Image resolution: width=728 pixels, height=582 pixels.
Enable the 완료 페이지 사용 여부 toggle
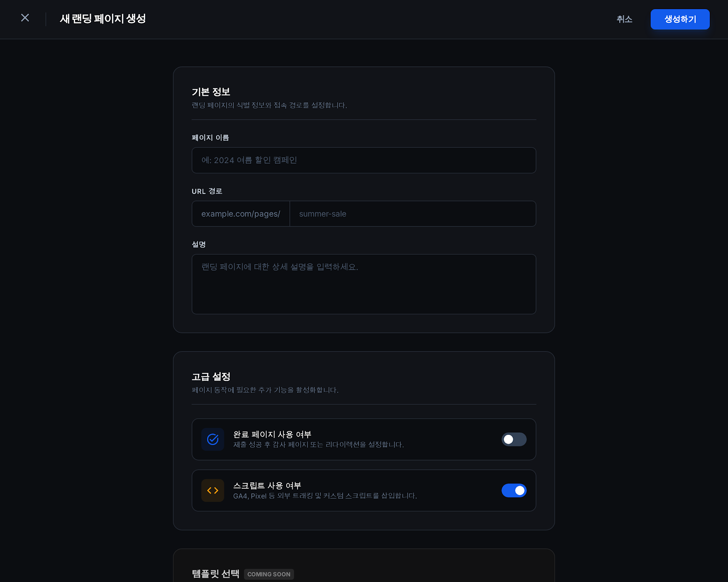pos(514,439)
